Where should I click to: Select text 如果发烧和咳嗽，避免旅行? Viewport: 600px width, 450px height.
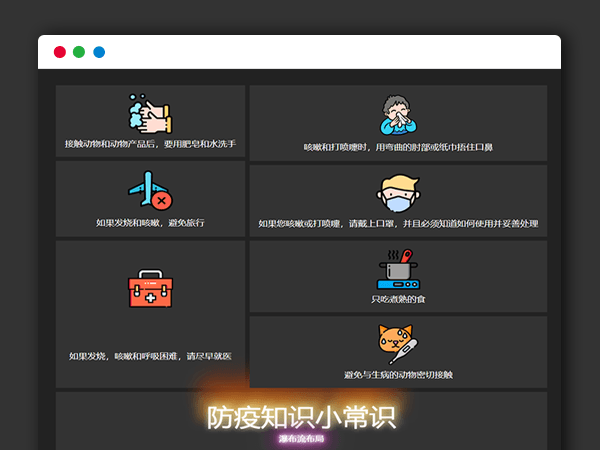(x=150, y=222)
